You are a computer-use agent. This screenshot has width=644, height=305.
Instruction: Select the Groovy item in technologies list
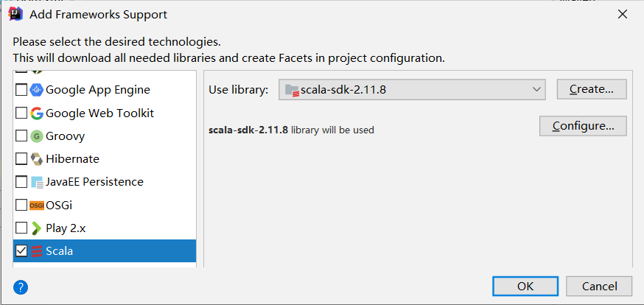65,136
